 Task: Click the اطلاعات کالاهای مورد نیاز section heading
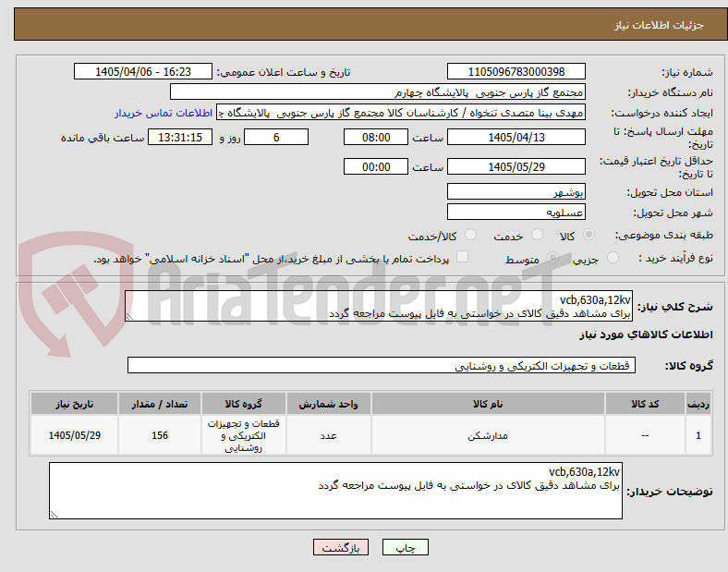coord(646,335)
